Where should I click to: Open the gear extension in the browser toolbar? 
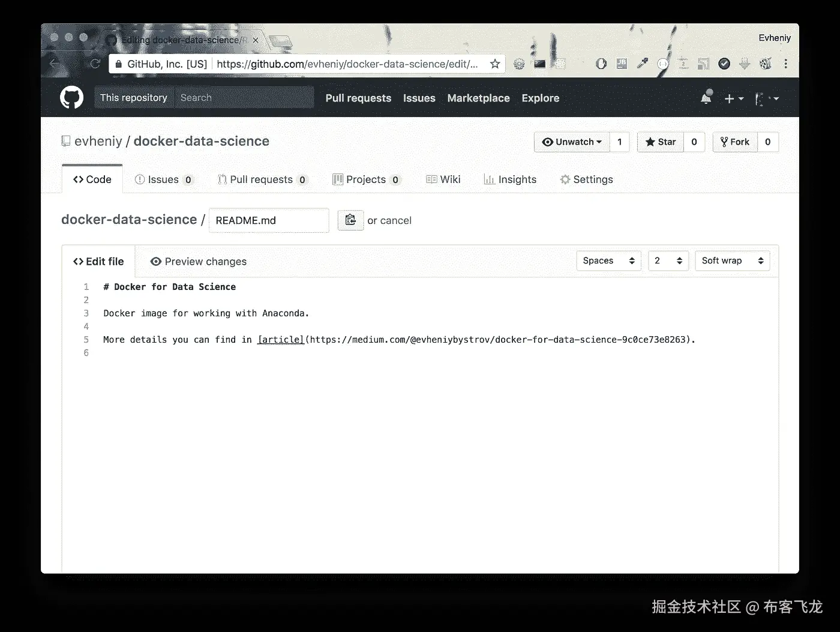tap(519, 64)
